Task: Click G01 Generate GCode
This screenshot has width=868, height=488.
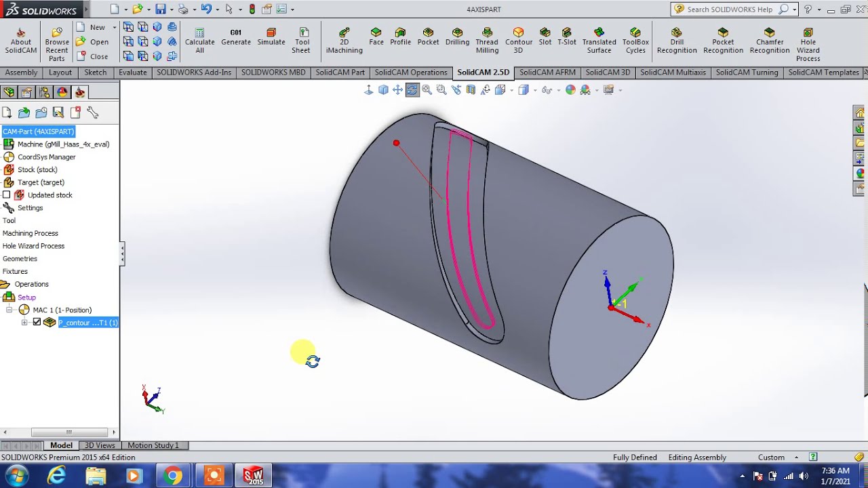Action: coord(236,37)
